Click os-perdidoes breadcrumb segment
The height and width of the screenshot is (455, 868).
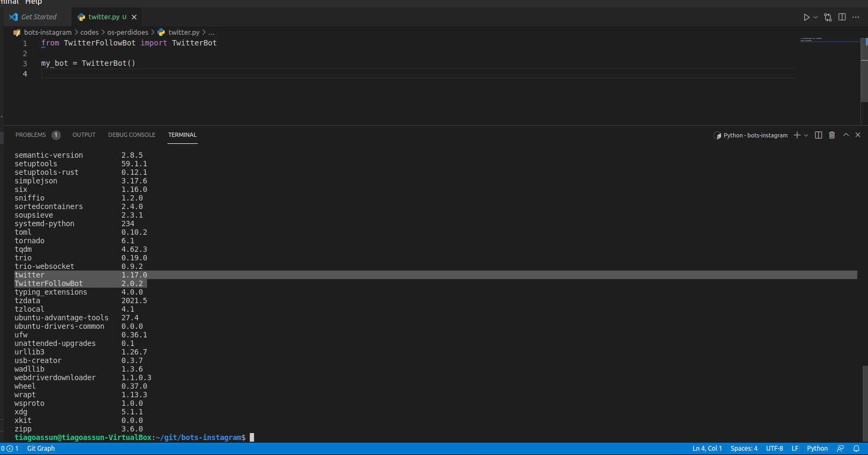(x=128, y=33)
